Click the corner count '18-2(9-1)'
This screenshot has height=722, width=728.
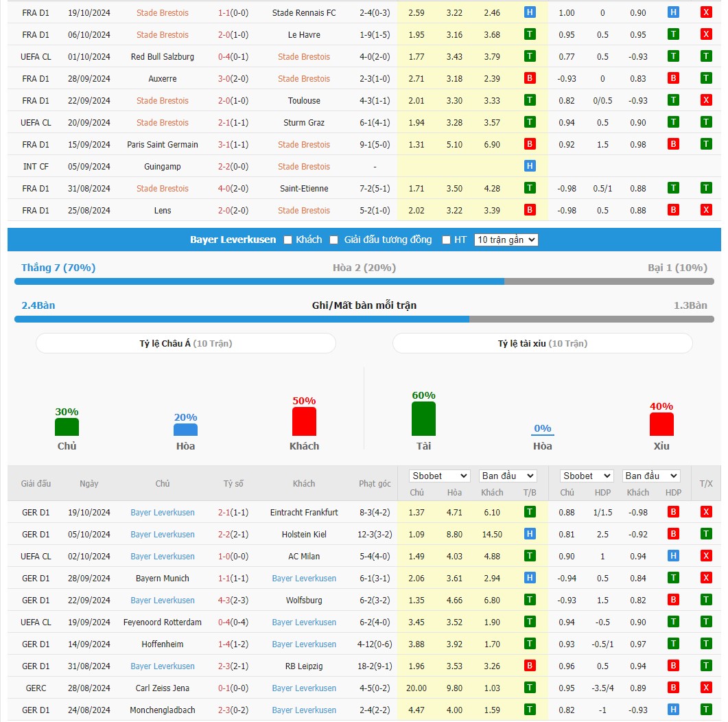pos(375,666)
